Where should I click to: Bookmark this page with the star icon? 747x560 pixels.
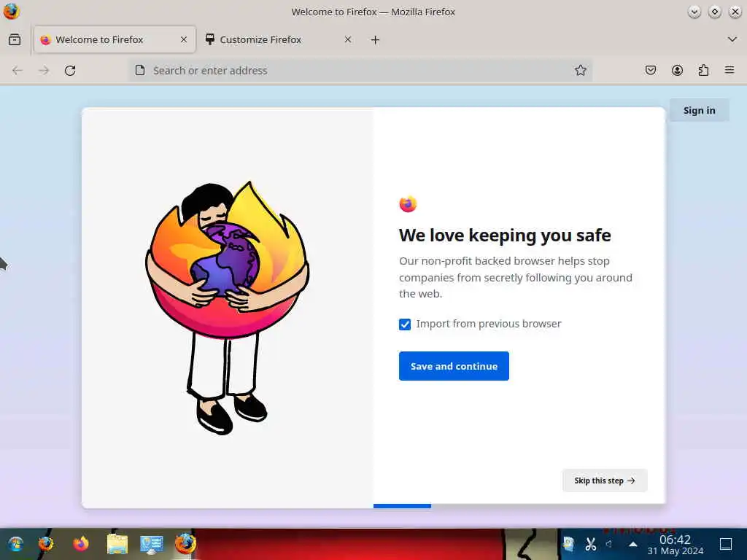point(580,71)
